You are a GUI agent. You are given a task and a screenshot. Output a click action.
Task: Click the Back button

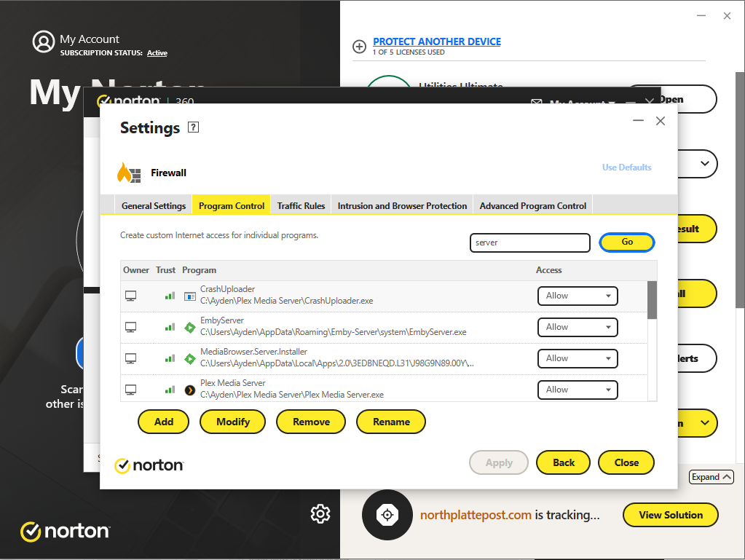coord(564,462)
